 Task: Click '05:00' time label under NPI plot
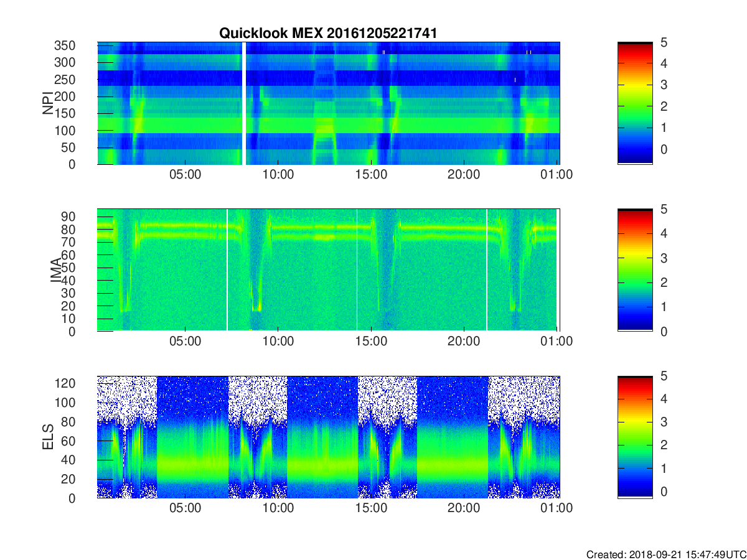pyautogui.click(x=186, y=174)
